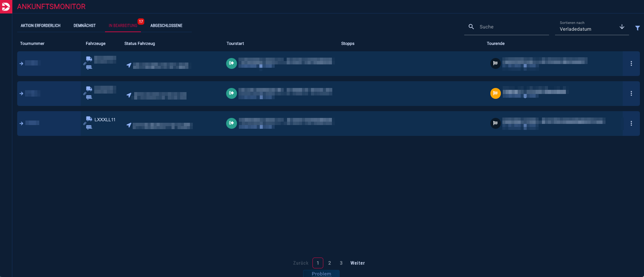Click location arrow icon in LXXXLL11 row

pyautogui.click(x=129, y=125)
